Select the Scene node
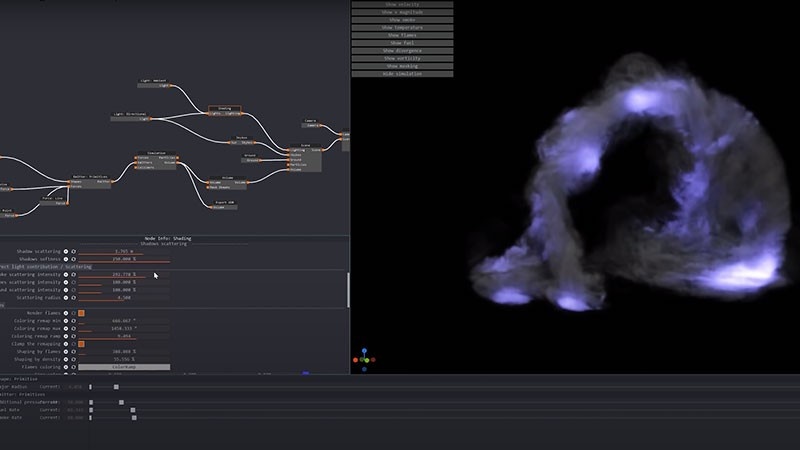 305,158
